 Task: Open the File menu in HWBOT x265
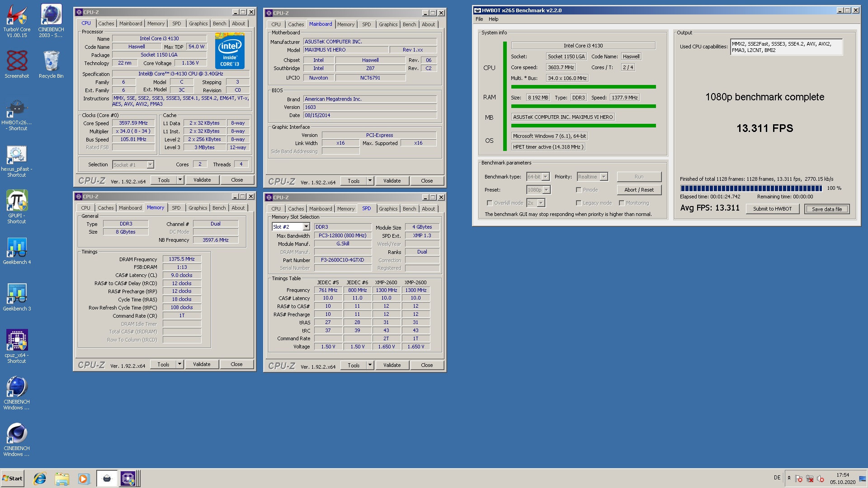479,19
